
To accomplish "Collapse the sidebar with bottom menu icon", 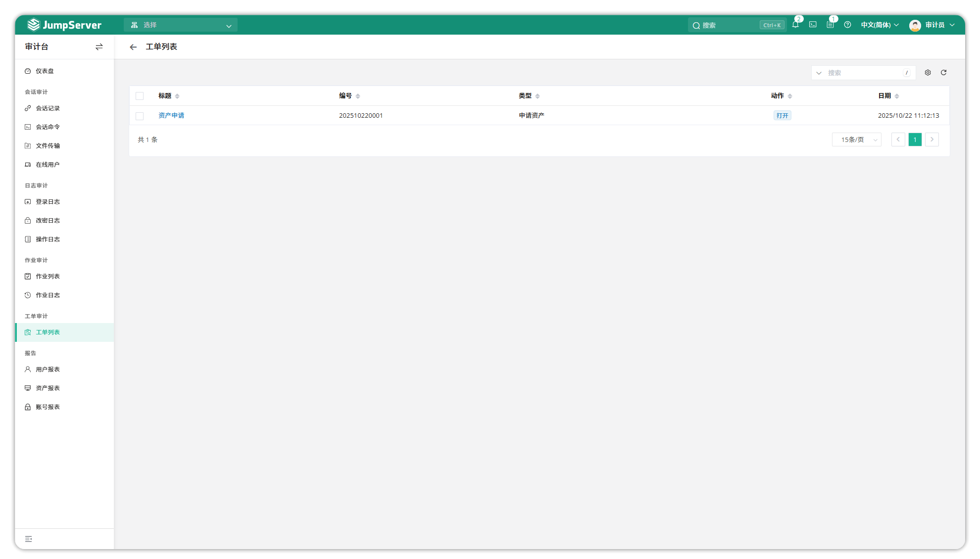I will (29, 539).
